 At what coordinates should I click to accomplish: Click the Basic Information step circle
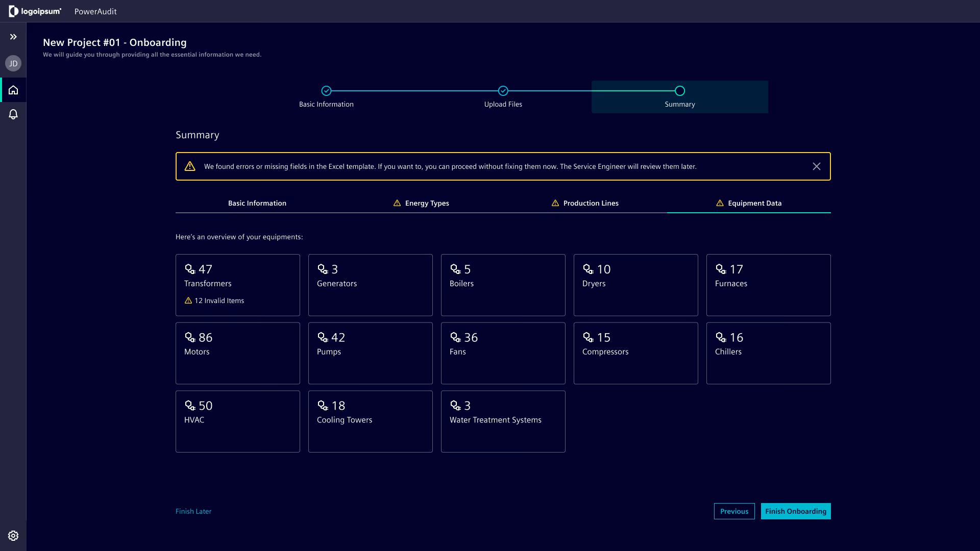tap(326, 91)
